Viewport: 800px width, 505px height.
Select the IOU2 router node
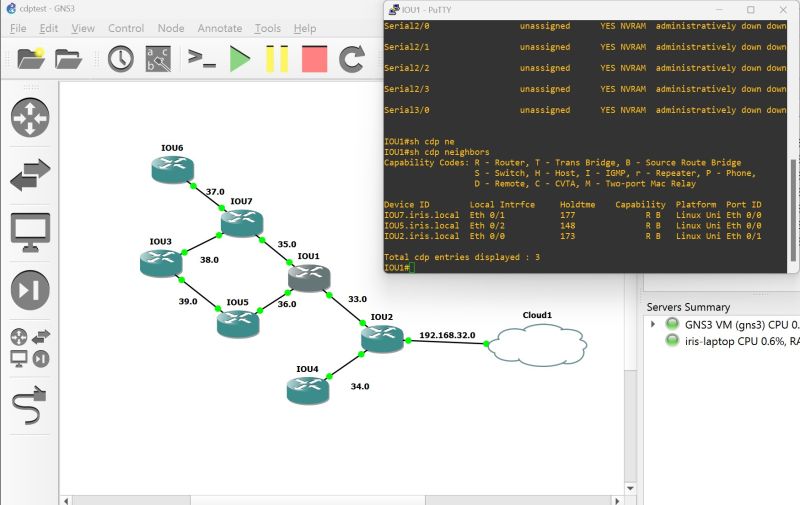[382, 339]
